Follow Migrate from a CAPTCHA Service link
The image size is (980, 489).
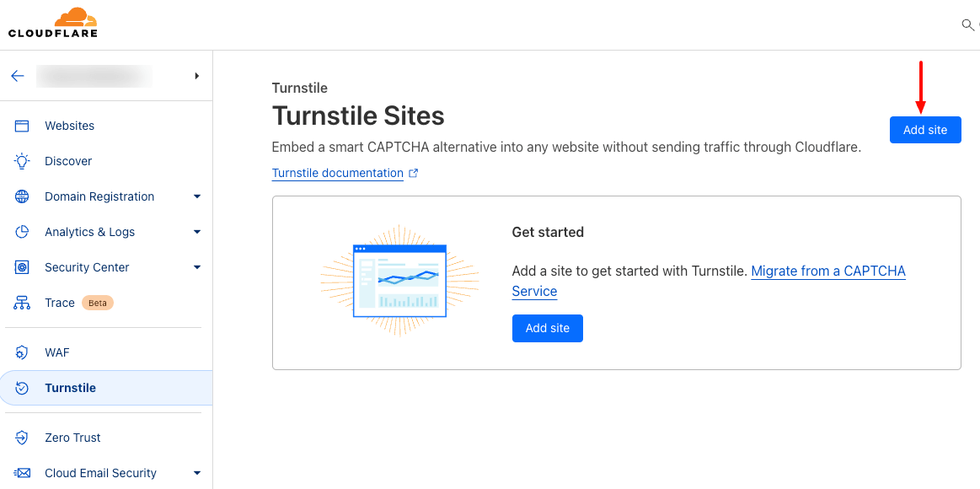tap(709, 281)
